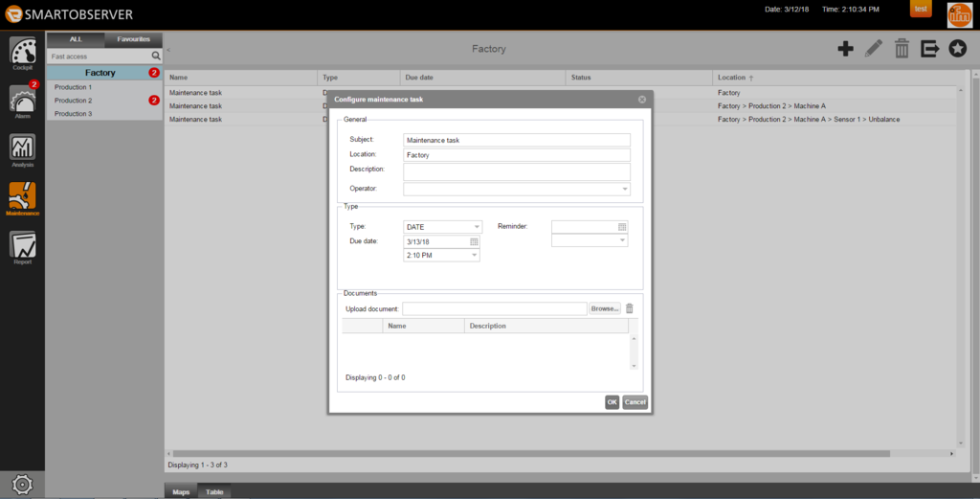Image resolution: width=980 pixels, height=499 pixels.
Task: Close the Configure maintenance task dialog
Action: click(642, 100)
